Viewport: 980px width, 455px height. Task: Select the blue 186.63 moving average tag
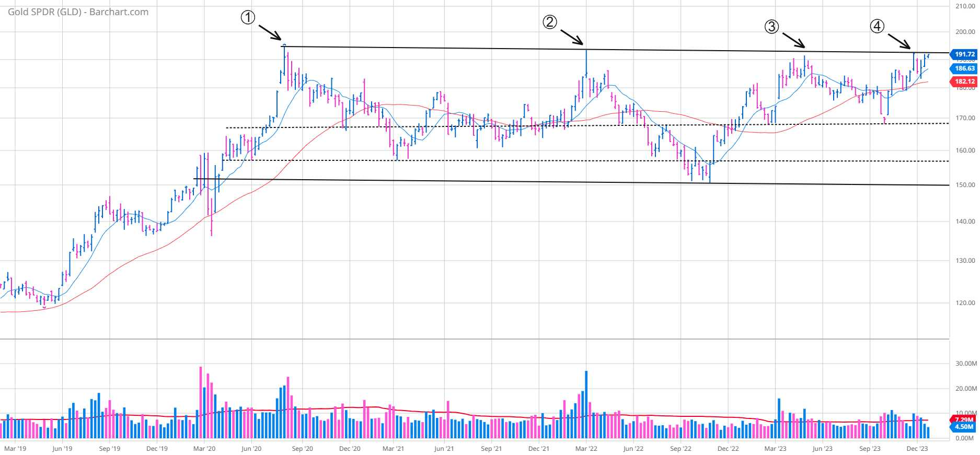(x=964, y=68)
